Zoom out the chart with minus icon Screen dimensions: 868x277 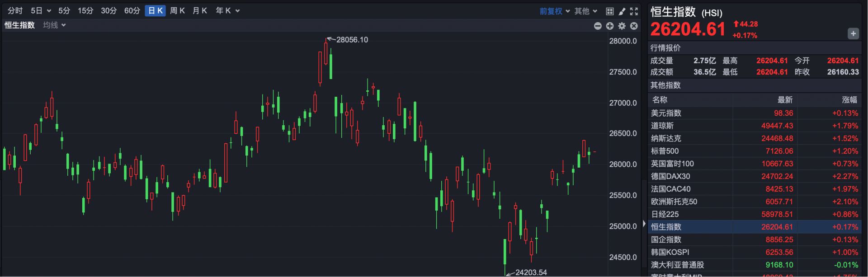pyautogui.click(x=598, y=26)
